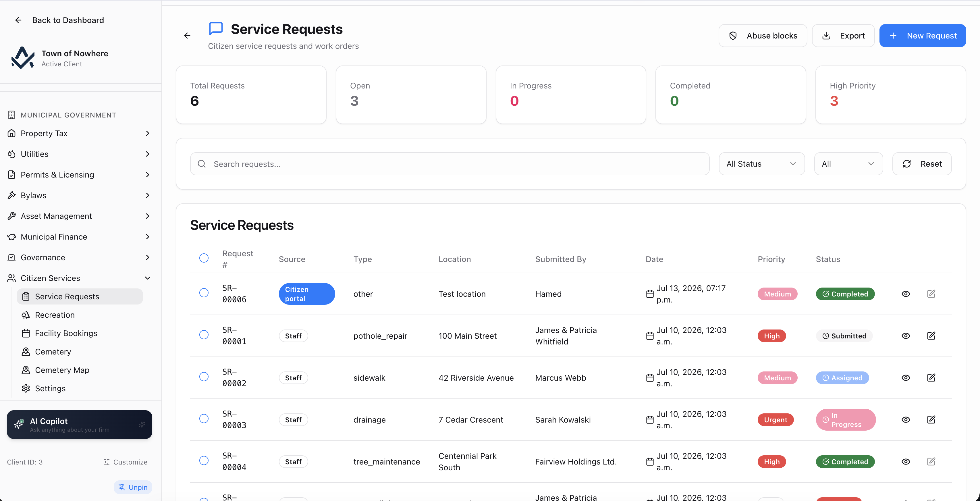
Task: Expand the Permits & Licensing chevron
Action: (x=148, y=175)
